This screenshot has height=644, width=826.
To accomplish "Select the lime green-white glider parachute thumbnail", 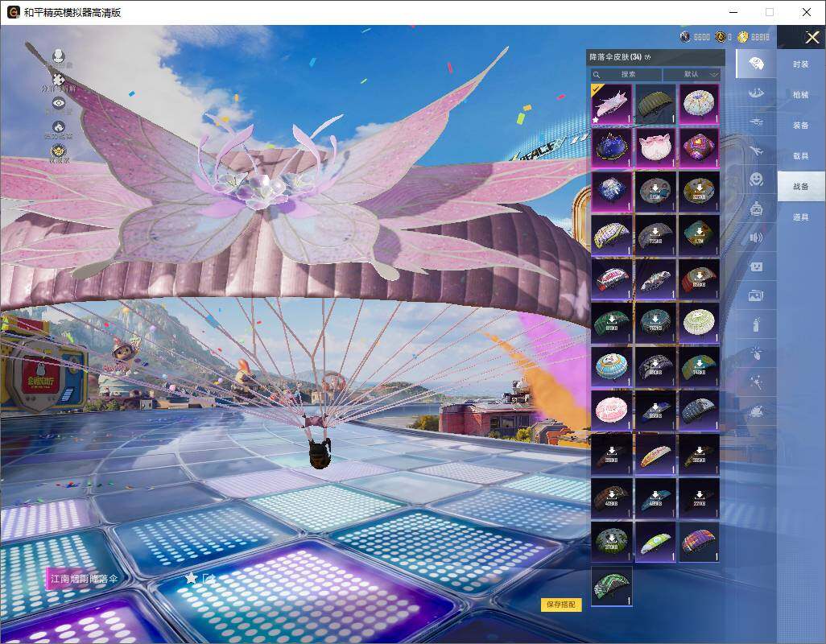I will pyautogui.click(x=655, y=542).
